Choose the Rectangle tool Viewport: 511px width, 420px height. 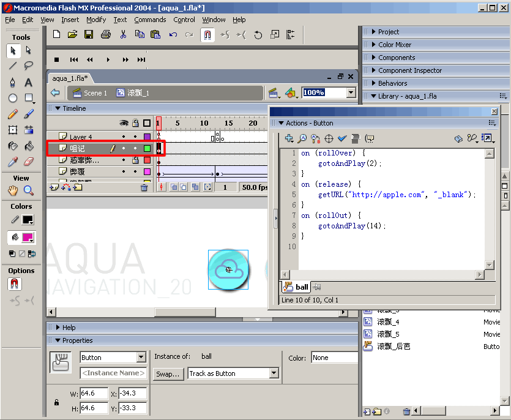(29, 98)
